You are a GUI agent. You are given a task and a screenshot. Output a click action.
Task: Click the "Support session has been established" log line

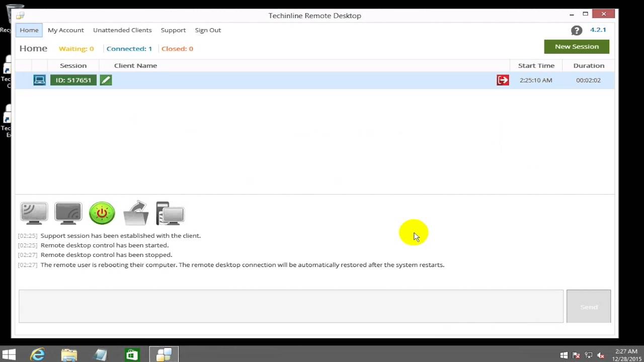(x=121, y=236)
